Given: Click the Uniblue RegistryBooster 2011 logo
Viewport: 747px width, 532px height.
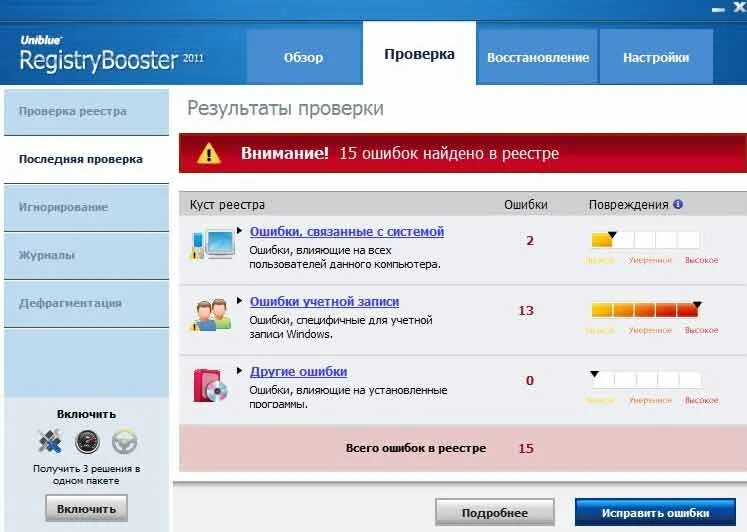Looking at the screenshot, I should tap(111, 53).
